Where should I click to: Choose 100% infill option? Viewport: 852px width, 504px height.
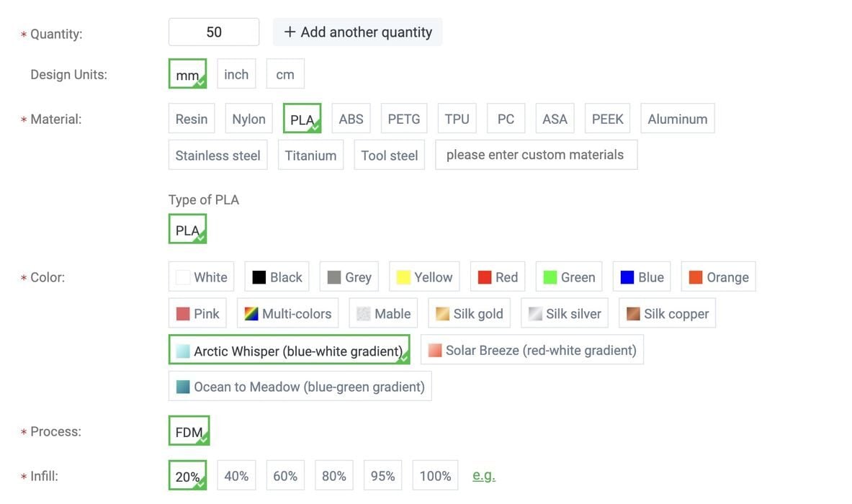(435, 476)
